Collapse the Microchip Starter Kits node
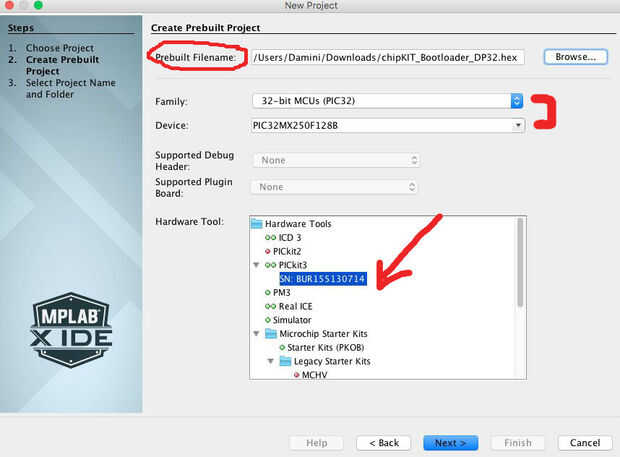Image resolution: width=620 pixels, height=457 pixels. (256, 334)
